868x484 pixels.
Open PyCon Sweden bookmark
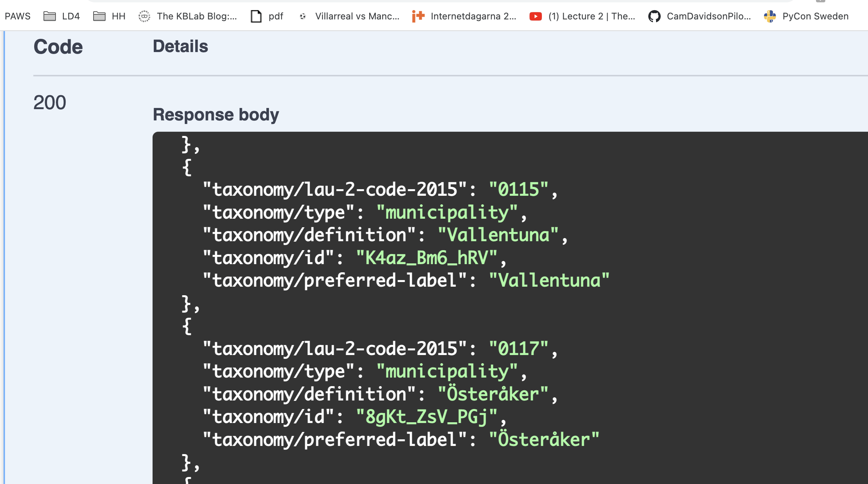point(815,16)
